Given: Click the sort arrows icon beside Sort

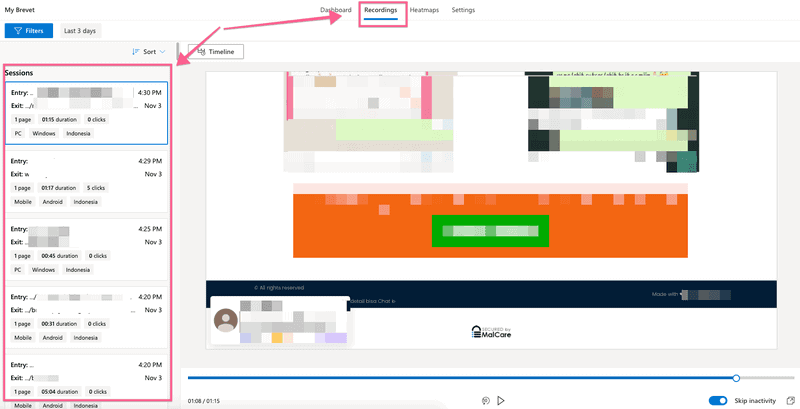Looking at the screenshot, I should click(x=136, y=51).
